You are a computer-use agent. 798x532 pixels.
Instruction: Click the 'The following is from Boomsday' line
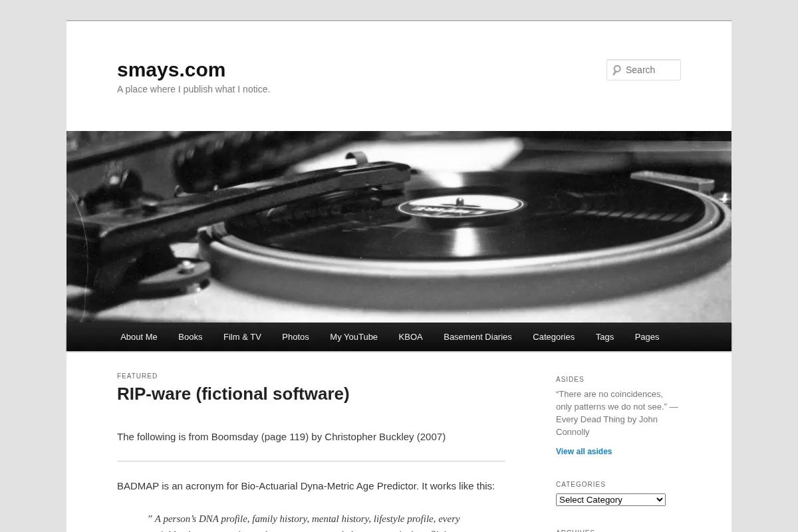[281, 437]
